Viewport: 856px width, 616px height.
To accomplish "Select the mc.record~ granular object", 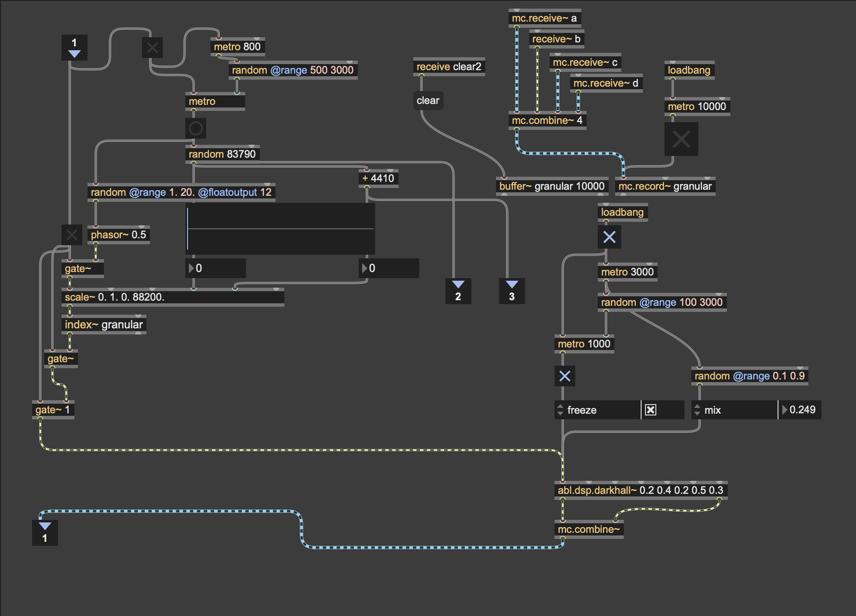I will (x=665, y=186).
